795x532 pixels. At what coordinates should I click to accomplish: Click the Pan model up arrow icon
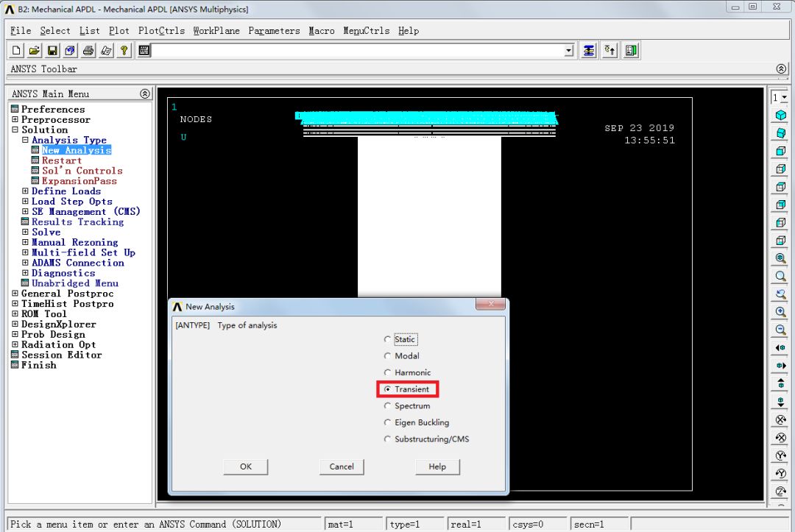point(781,383)
